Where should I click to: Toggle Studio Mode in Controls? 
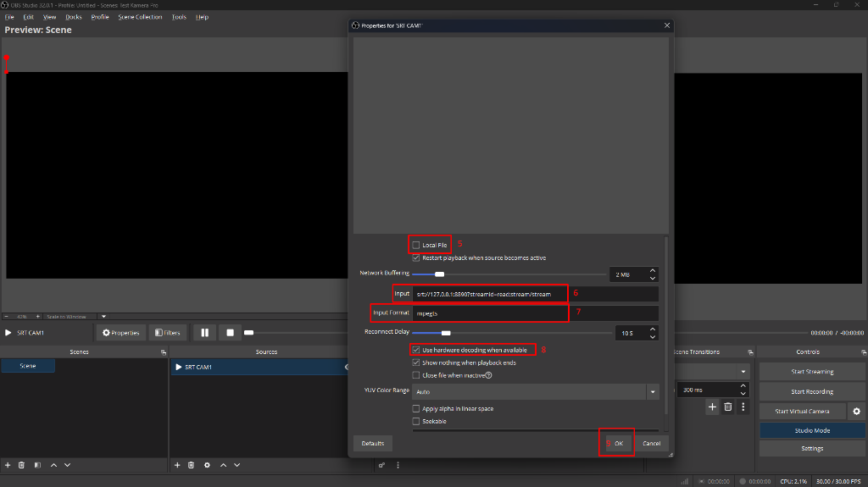pyautogui.click(x=812, y=430)
